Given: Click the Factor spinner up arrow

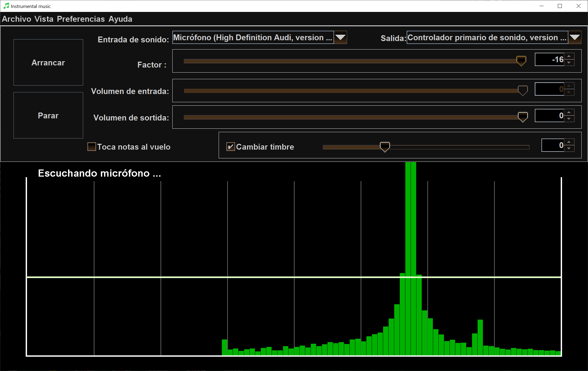Looking at the screenshot, I should tap(569, 56).
